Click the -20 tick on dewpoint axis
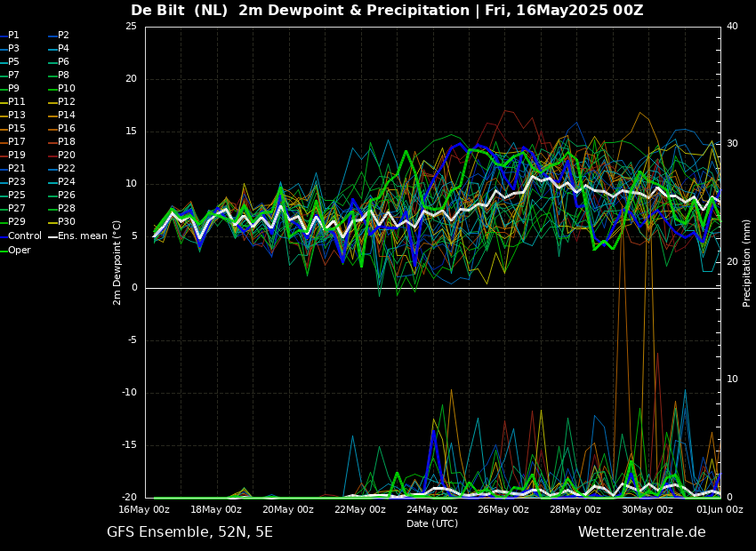The image size is (756, 551). click(x=130, y=498)
